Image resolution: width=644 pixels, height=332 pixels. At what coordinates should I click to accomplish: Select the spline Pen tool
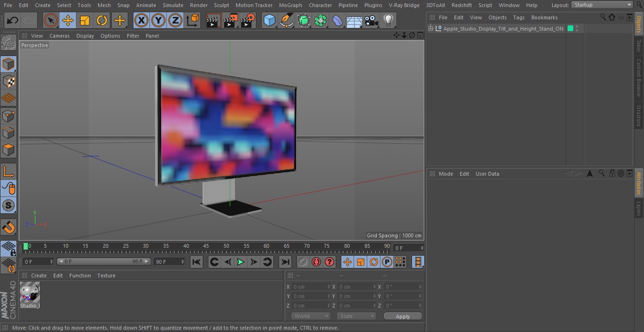coord(287,20)
